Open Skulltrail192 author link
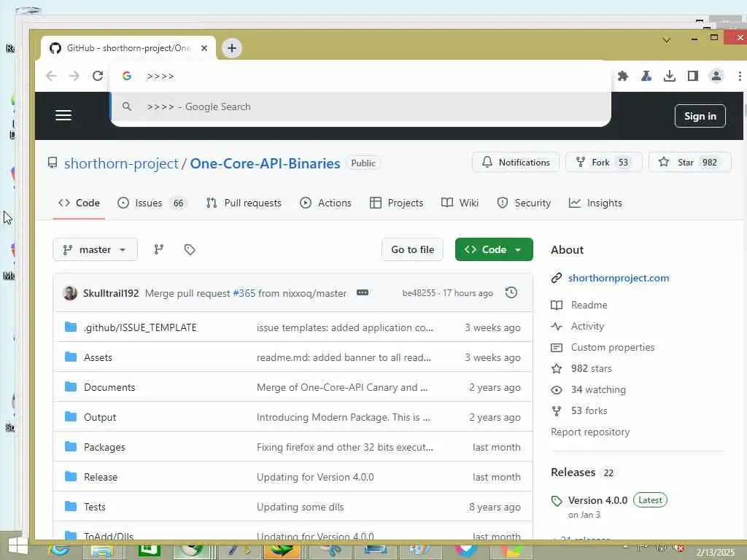 [x=111, y=293]
